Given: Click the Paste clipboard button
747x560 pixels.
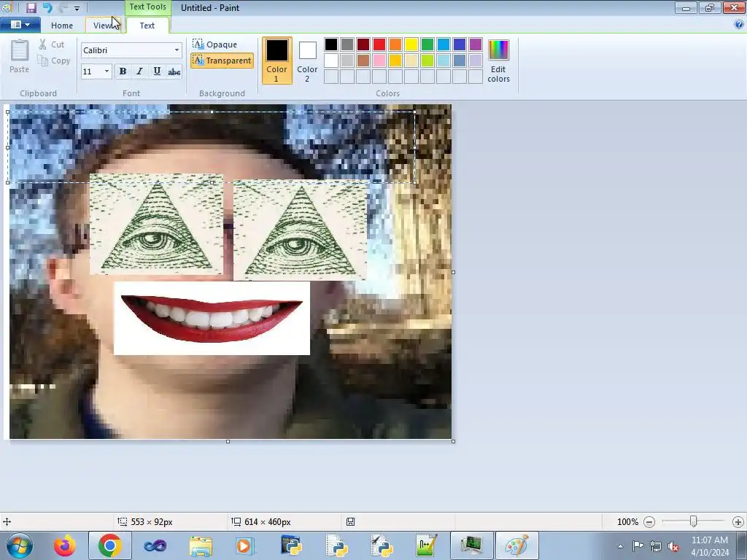Looking at the screenshot, I should [x=20, y=56].
